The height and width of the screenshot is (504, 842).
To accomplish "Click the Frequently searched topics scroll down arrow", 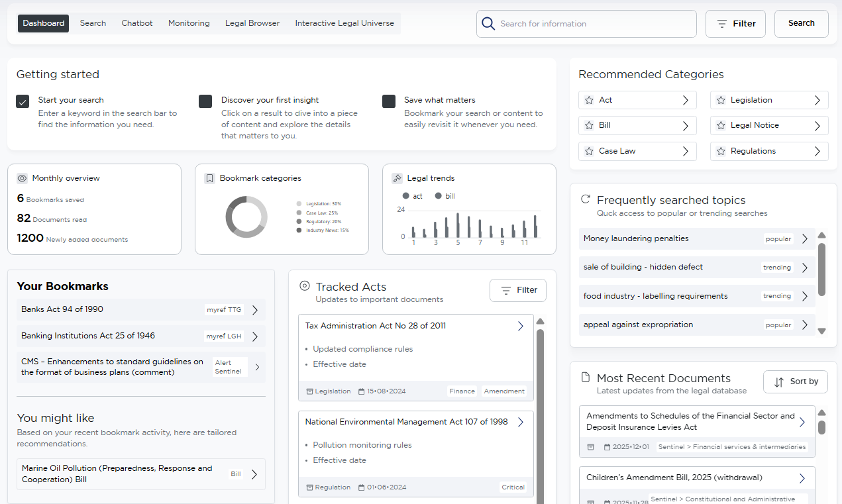I will 821,330.
